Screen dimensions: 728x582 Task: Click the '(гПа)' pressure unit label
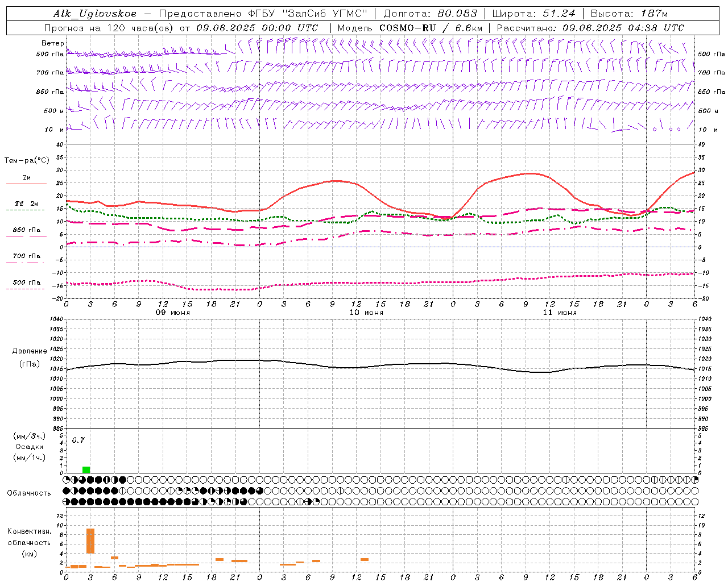pyautogui.click(x=30, y=364)
